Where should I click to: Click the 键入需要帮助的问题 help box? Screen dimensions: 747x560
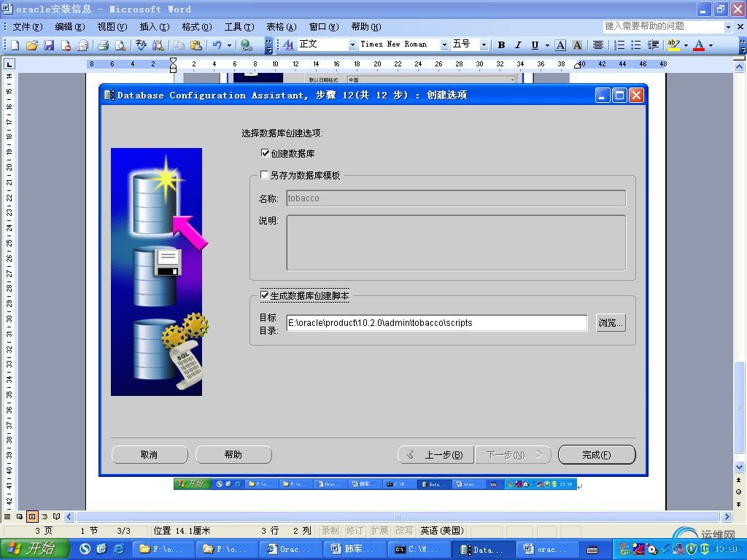pos(663,27)
